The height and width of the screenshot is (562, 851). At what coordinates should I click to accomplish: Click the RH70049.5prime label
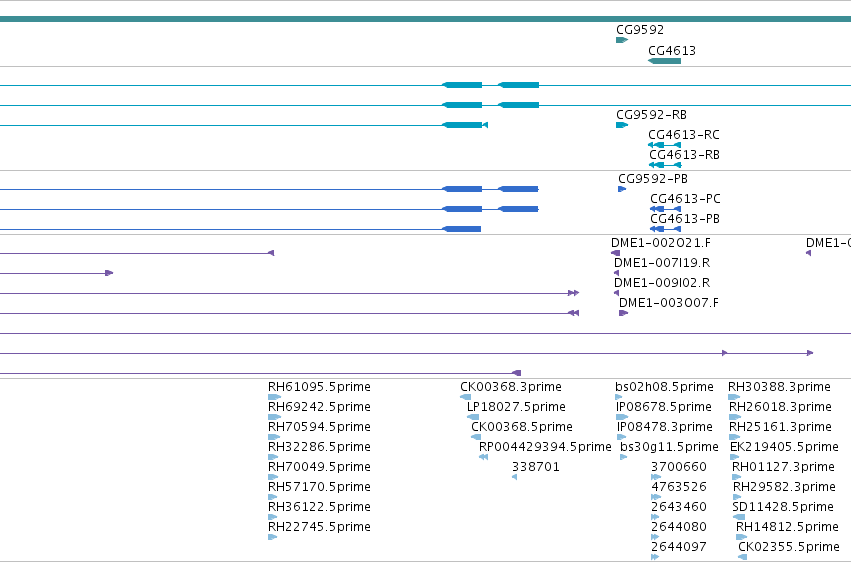tap(319, 467)
